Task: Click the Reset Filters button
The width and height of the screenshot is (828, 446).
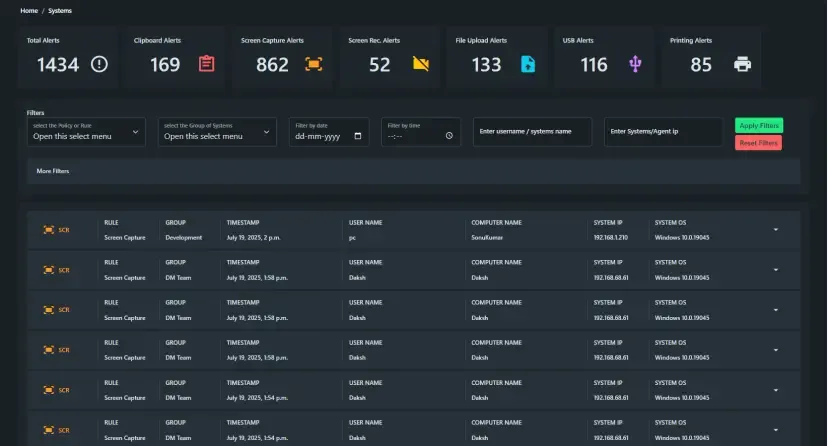Action: [x=758, y=143]
